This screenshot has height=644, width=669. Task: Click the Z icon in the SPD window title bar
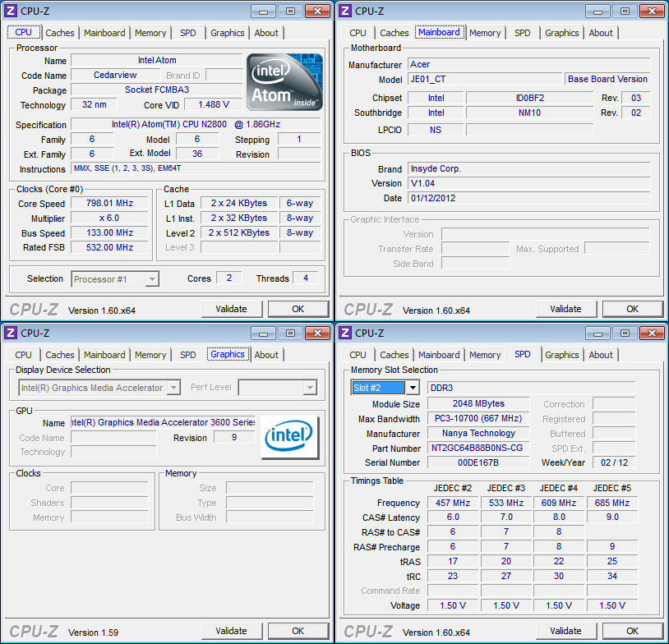tap(345, 333)
